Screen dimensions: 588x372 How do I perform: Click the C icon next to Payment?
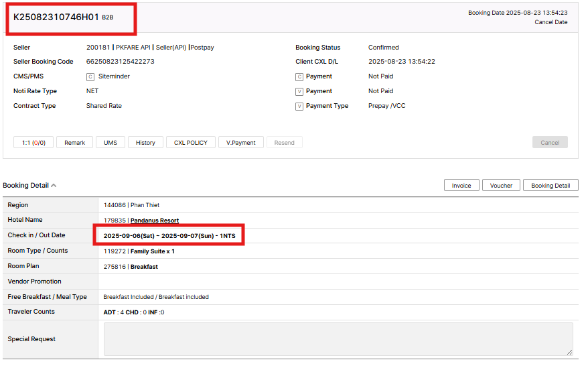(299, 76)
